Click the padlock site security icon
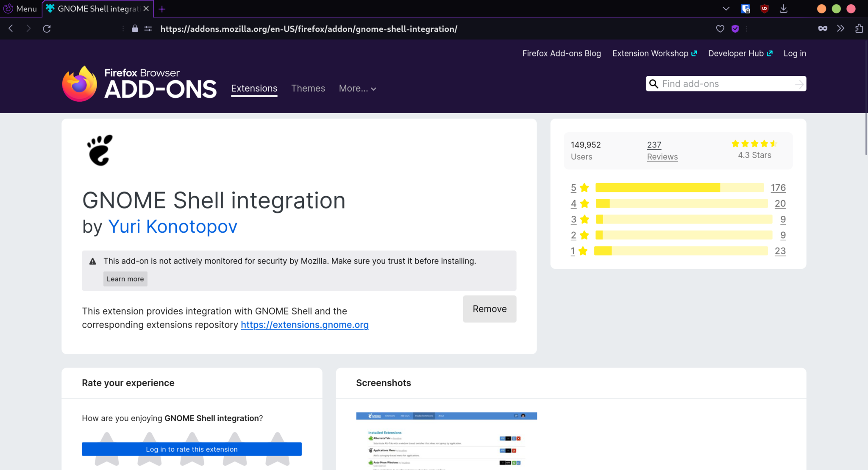Viewport: 868px width, 470px height. [x=135, y=29]
